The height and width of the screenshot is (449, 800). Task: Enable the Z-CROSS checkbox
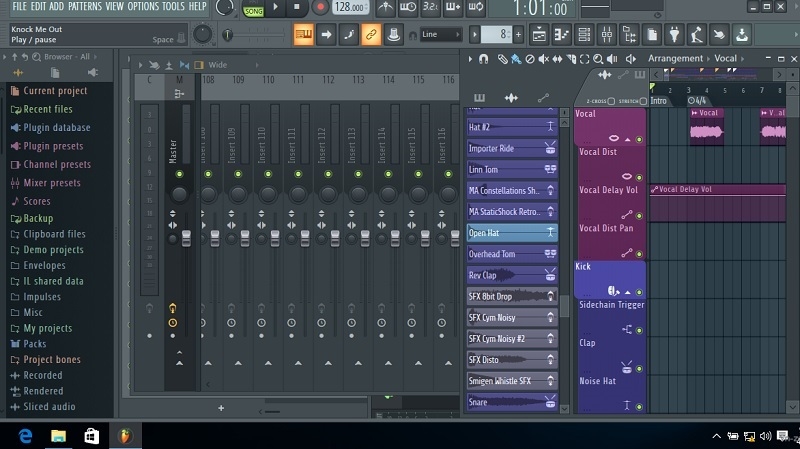tap(611, 101)
